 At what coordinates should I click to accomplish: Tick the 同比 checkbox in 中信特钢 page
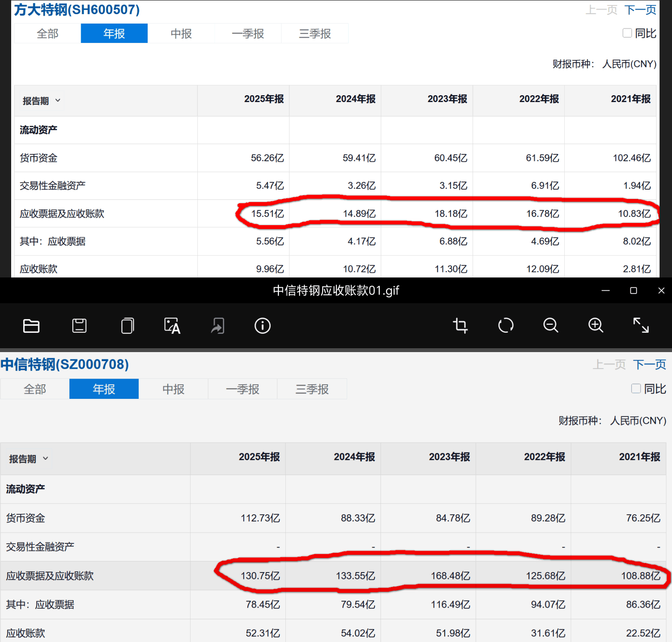(636, 389)
